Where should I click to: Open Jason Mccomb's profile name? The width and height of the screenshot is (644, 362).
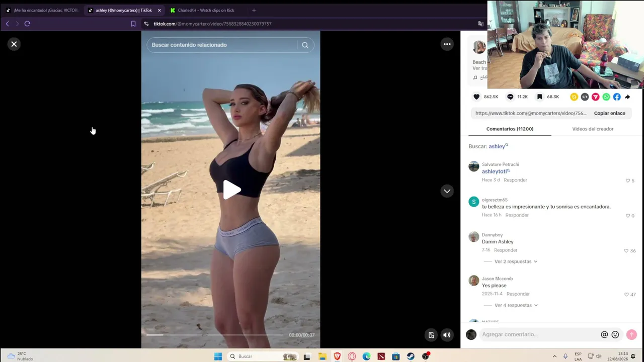497,279
